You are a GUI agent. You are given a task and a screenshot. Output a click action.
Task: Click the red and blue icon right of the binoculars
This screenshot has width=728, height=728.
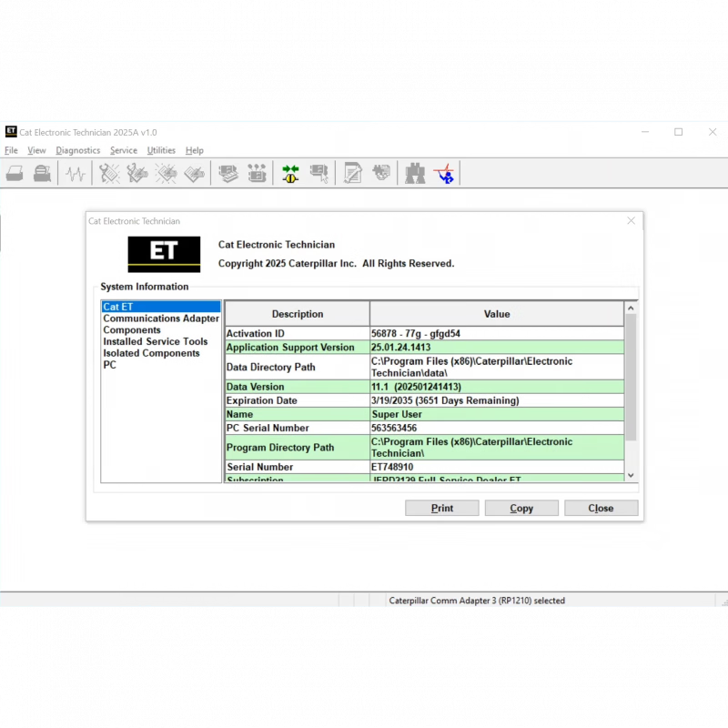[x=444, y=173]
